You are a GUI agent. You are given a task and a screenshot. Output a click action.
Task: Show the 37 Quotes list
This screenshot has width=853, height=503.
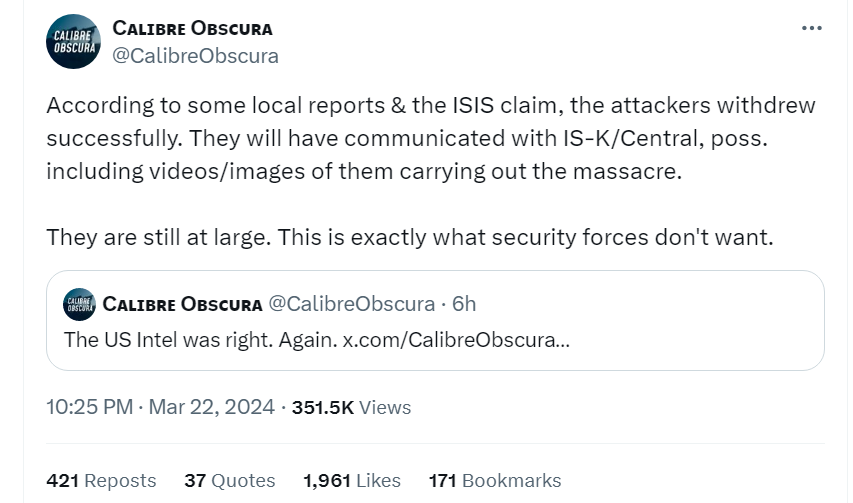tap(230, 481)
